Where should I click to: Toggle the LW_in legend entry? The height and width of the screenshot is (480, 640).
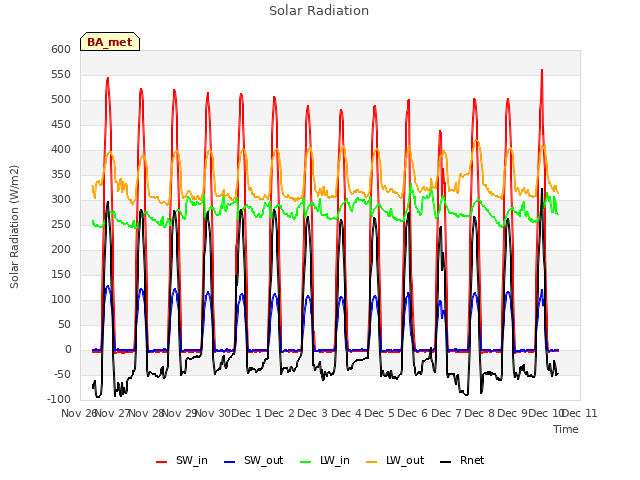[325, 460]
